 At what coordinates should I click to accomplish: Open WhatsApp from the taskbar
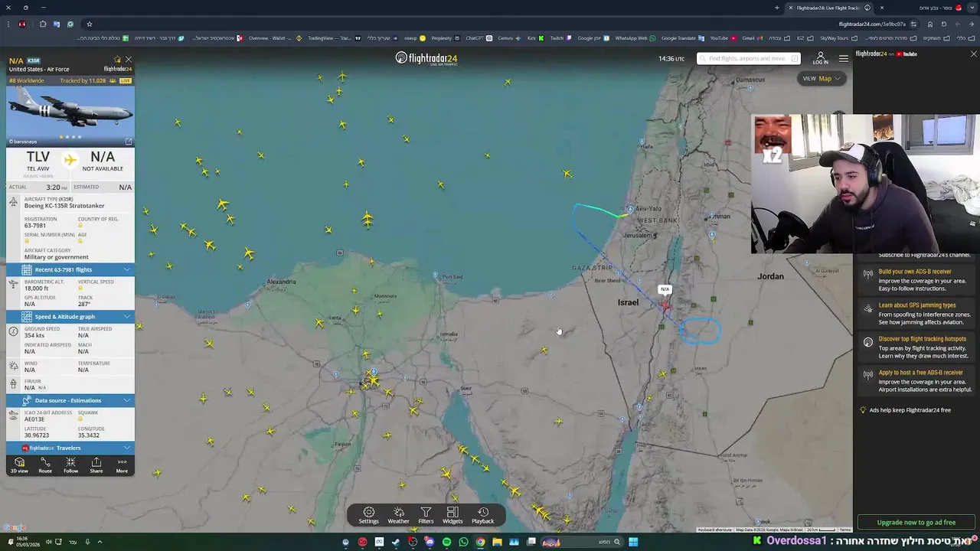click(463, 542)
